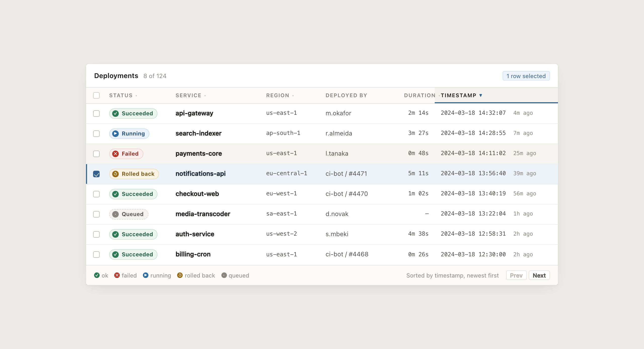Click the Rolled back icon on notifications-api
The width and height of the screenshot is (644, 349).
115,174
